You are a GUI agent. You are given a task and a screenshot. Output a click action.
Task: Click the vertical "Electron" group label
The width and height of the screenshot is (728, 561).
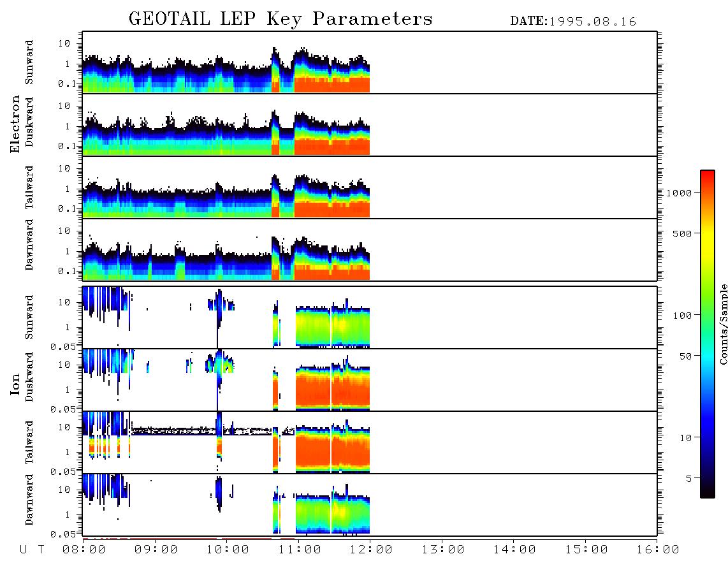coord(15,124)
